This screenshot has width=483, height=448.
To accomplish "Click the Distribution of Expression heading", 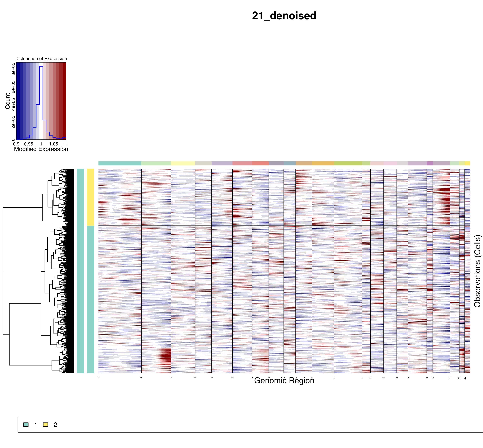I will point(41,59).
